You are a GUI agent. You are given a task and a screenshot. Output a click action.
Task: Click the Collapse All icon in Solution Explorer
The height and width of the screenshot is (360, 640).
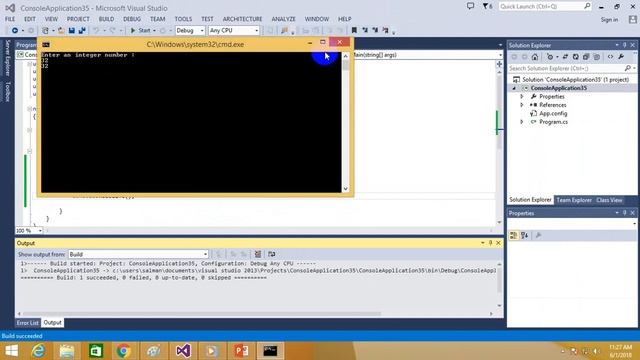click(586, 57)
